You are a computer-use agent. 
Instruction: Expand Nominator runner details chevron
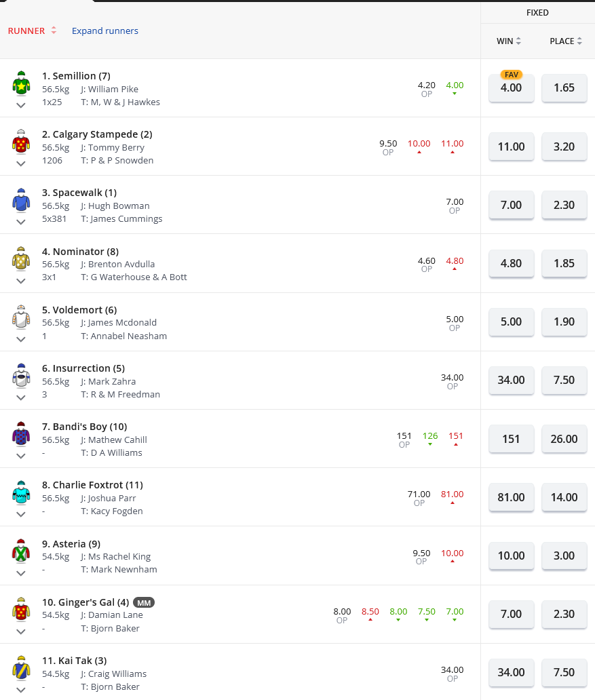[x=21, y=281]
